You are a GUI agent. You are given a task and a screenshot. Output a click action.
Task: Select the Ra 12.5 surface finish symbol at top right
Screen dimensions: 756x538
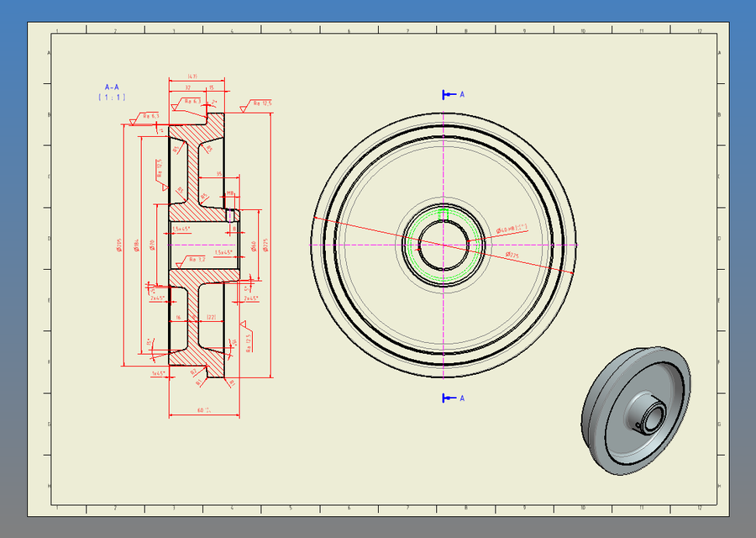(261, 103)
